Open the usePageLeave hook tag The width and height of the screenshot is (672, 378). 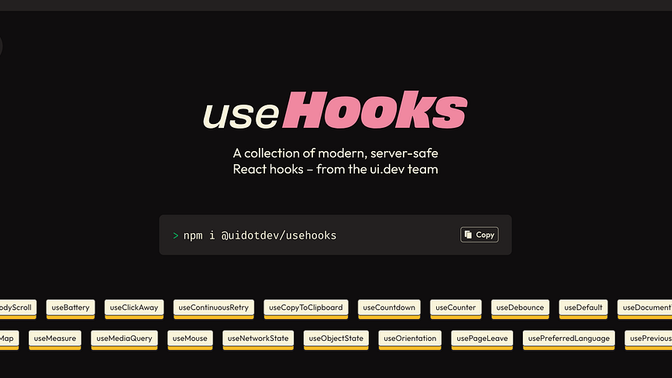pos(482,339)
